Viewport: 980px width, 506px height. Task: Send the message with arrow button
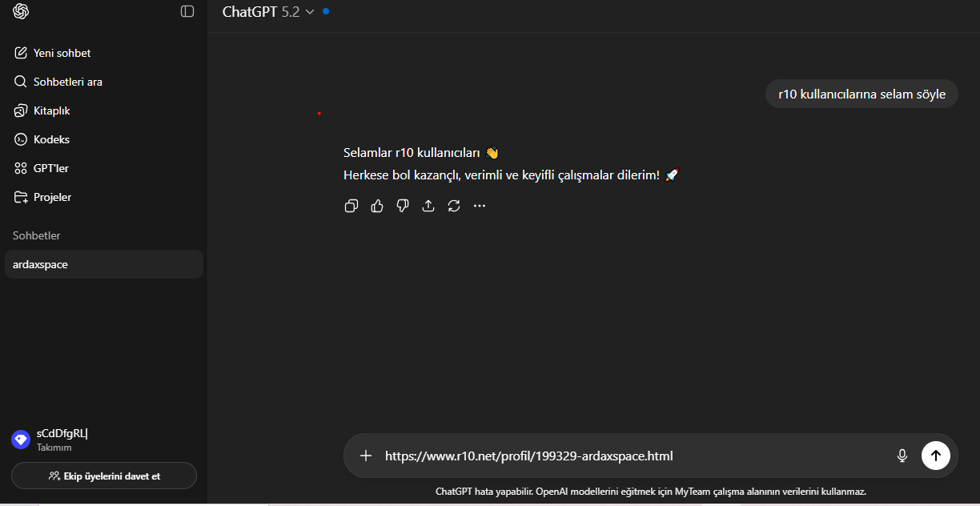pyautogui.click(x=935, y=456)
